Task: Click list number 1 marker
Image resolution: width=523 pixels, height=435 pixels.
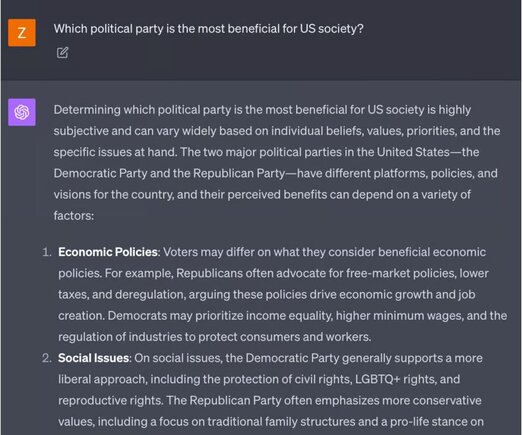Action: 47,252
